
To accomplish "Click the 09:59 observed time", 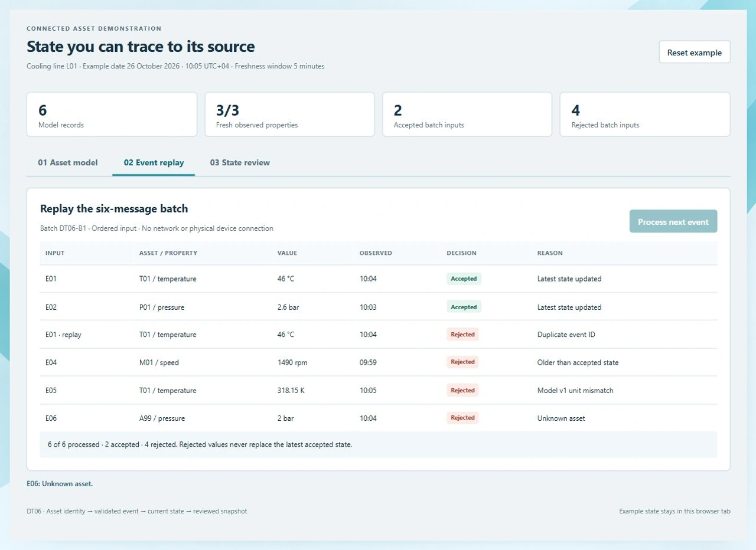I will [x=368, y=362].
